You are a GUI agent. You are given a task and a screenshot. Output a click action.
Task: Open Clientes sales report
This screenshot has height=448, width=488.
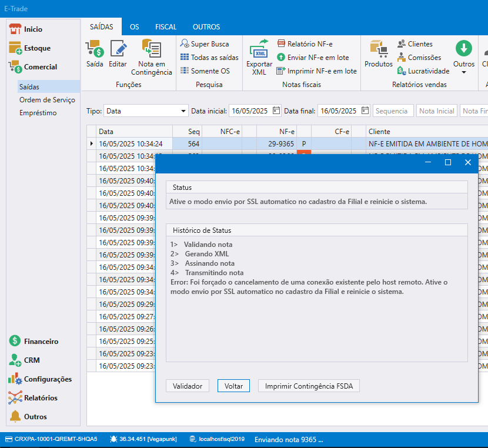point(415,44)
